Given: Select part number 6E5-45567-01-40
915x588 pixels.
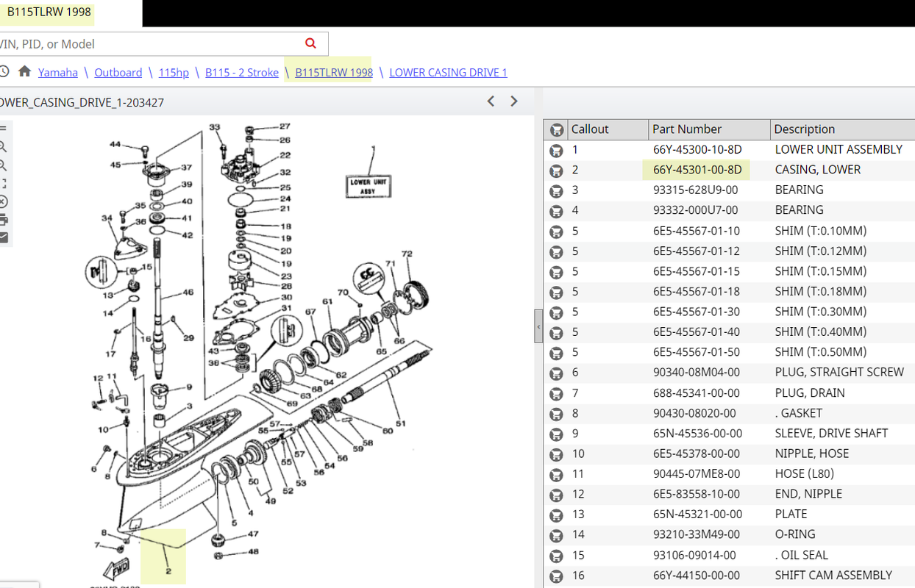Looking at the screenshot, I should (697, 332).
